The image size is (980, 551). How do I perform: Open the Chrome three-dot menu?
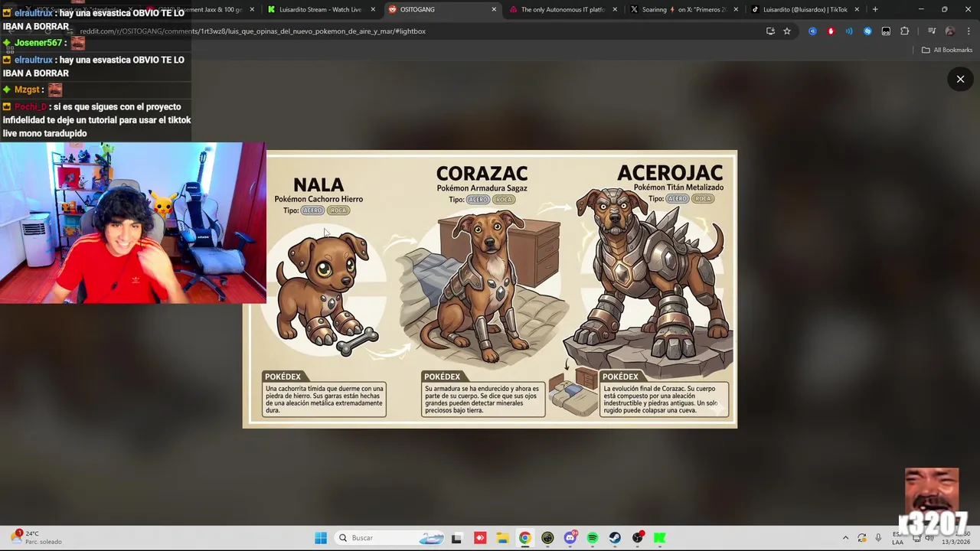point(969,31)
